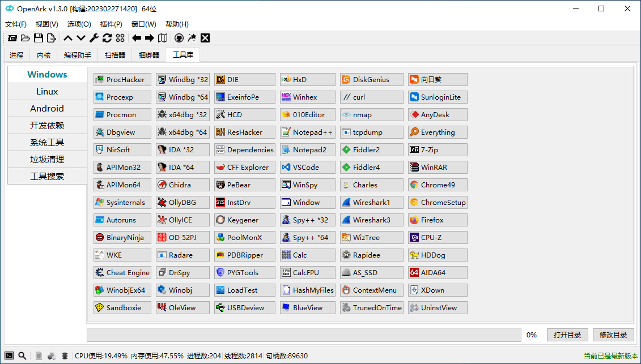Launch Ghidra from the tool library

tap(182, 185)
